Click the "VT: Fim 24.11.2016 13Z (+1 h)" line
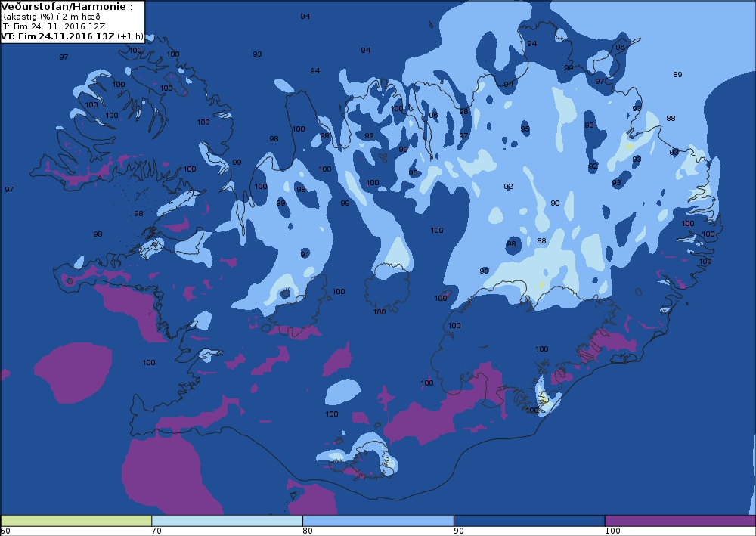The height and width of the screenshot is (536, 756). coord(72,36)
